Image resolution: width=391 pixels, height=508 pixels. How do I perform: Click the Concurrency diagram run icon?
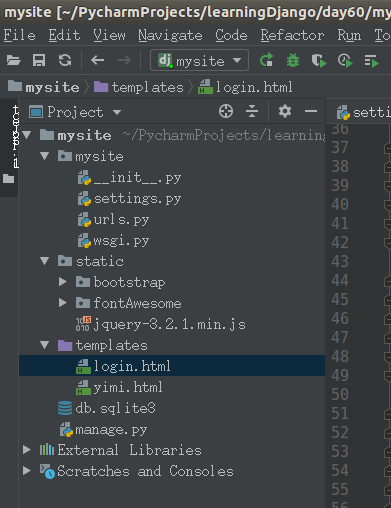[x=371, y=61]
